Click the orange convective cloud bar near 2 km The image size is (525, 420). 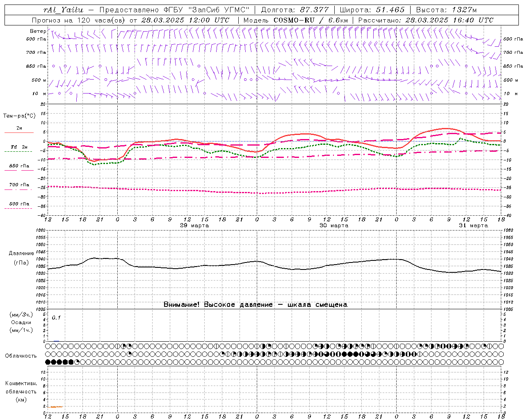[x=56, y=407]
